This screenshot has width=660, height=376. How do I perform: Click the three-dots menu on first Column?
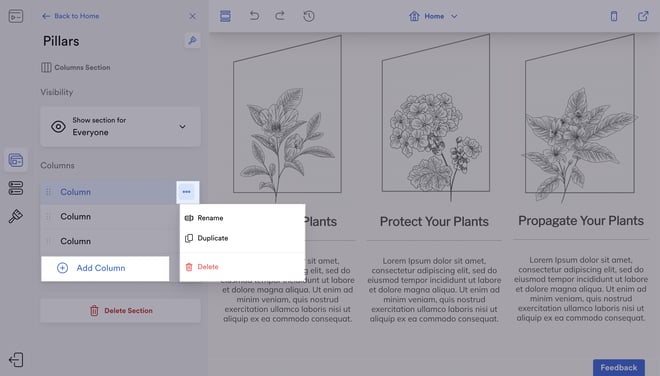pyautogui.click(x=187, y=192)
